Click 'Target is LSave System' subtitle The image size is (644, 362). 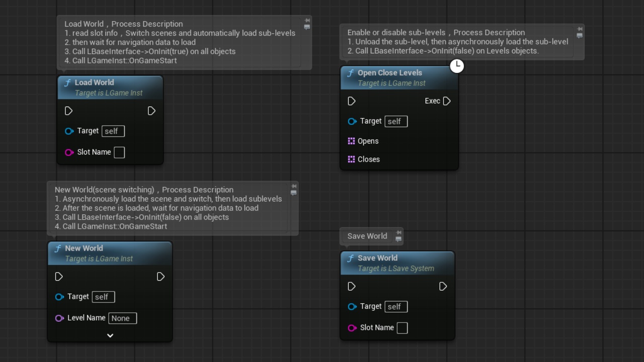coord(396,268)
